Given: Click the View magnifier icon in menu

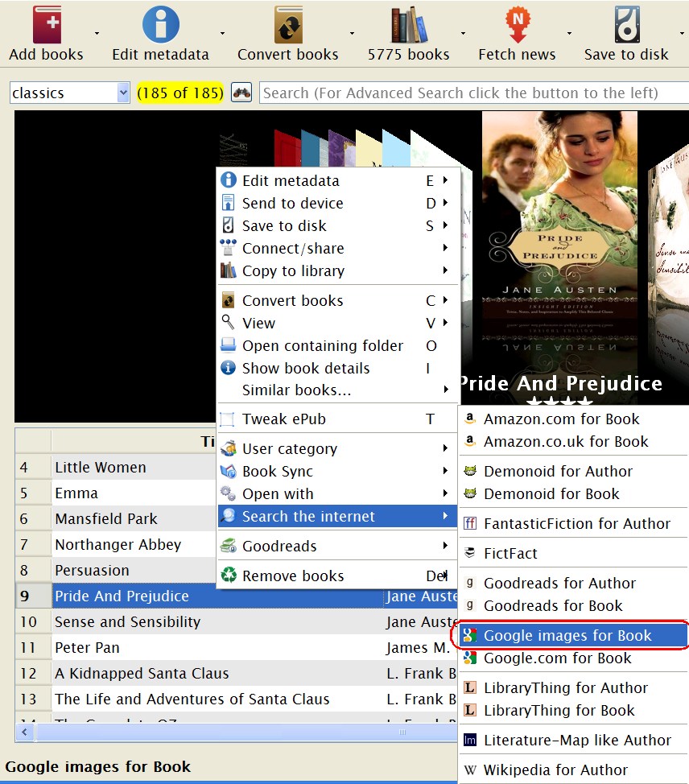Looking at the screenshot, I should click(x=228, y=323).
